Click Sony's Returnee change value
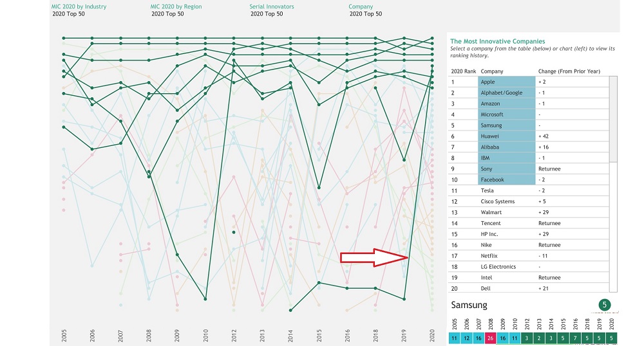The height and width of the screenshot is (346, 644). point(549,168)
